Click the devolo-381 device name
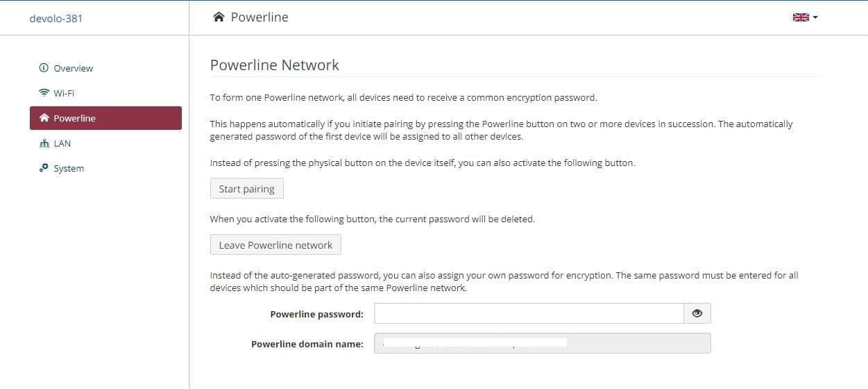Image resolution: width=868 pixels, height=389 pixels. 56,18
